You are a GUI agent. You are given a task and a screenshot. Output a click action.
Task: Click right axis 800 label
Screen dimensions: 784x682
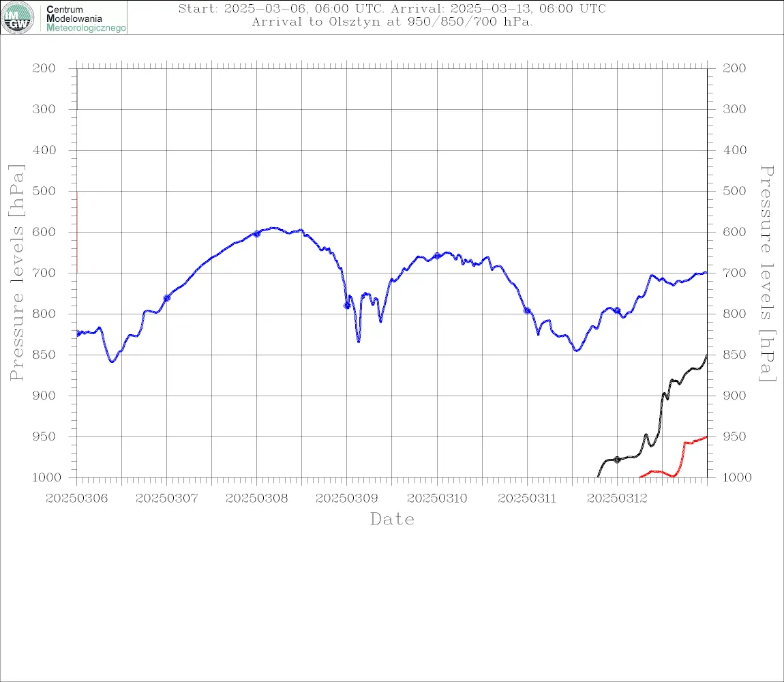[x=734, y=314]
